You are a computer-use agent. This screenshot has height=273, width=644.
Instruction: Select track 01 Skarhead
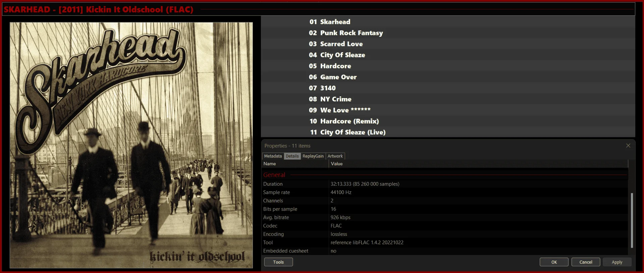point(448,22)
